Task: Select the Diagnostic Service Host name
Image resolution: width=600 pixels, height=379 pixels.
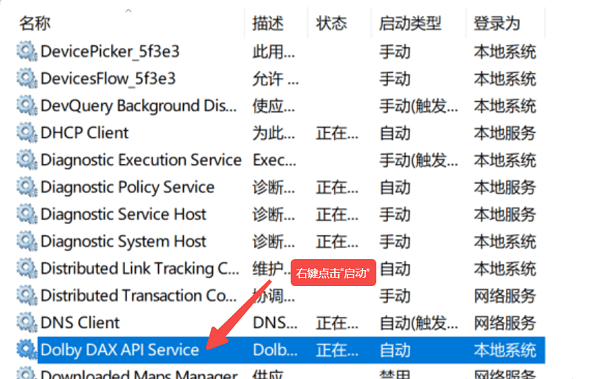Action: [123, 215]
